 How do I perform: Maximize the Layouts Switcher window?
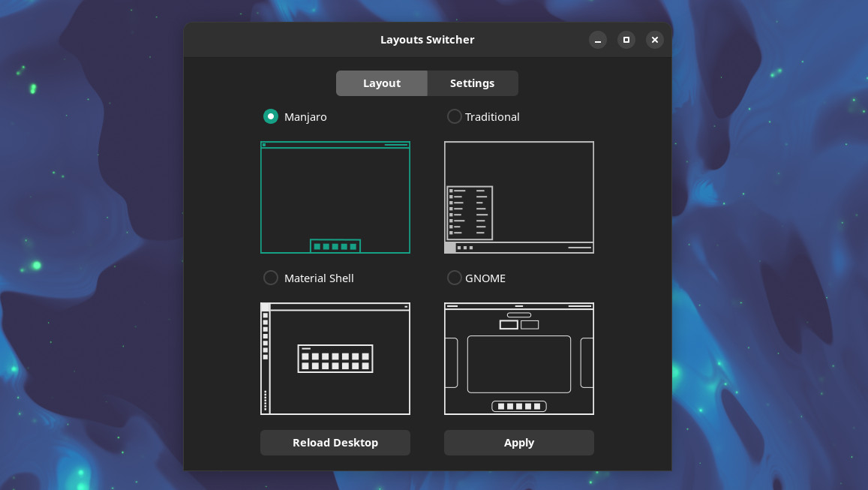click(626, 40)
